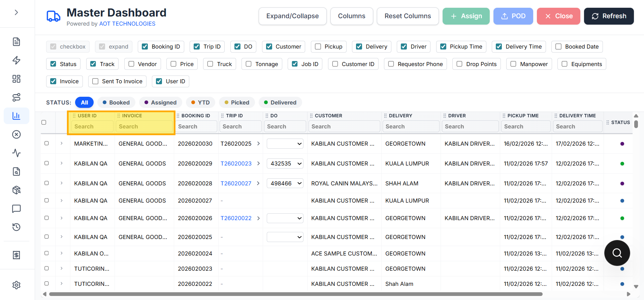Expand trip T26020023 with its chevron
The image size is (644, 300).
pyautogui.click(x=258, y=163)
